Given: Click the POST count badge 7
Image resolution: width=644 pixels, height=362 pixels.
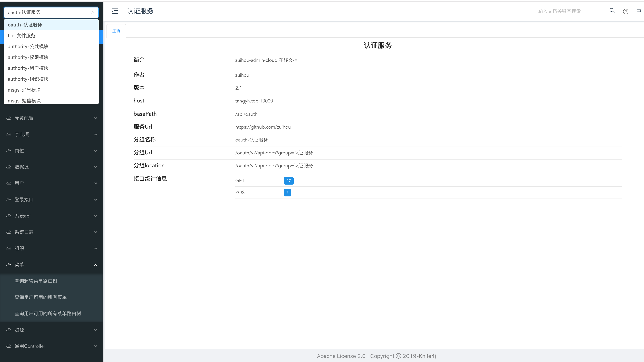Looking at the screenshot, I should coord(287,193).
